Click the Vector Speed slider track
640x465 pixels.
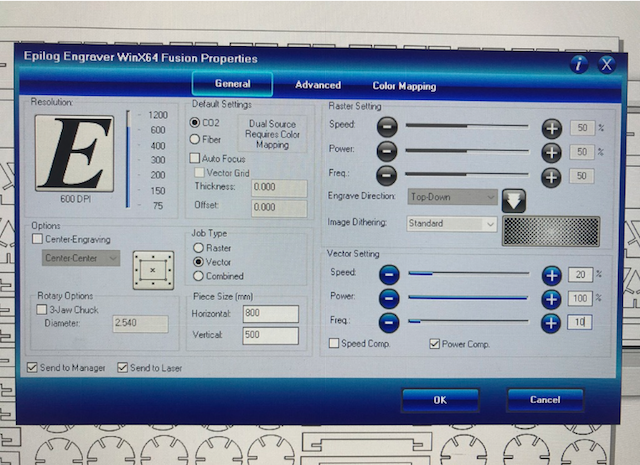[469, 273]
